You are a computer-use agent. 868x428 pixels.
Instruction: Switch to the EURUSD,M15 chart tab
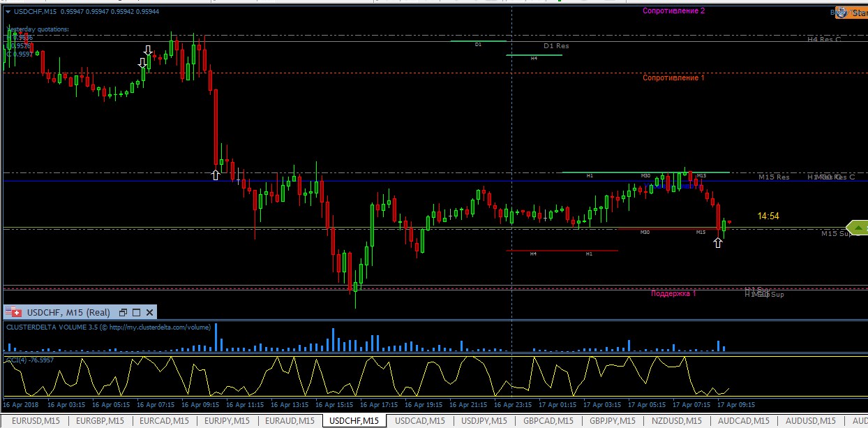(35, 421)
